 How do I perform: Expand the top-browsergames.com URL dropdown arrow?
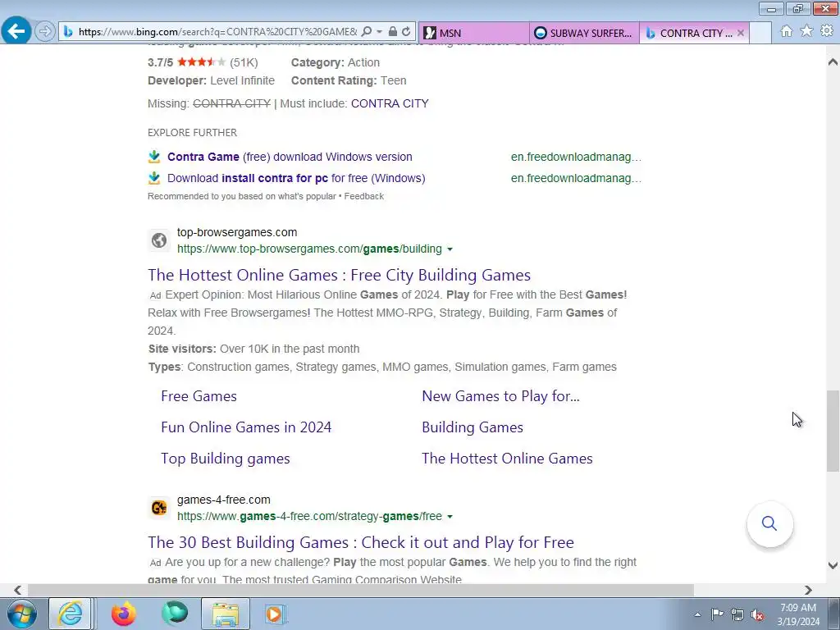pos(450,249)
